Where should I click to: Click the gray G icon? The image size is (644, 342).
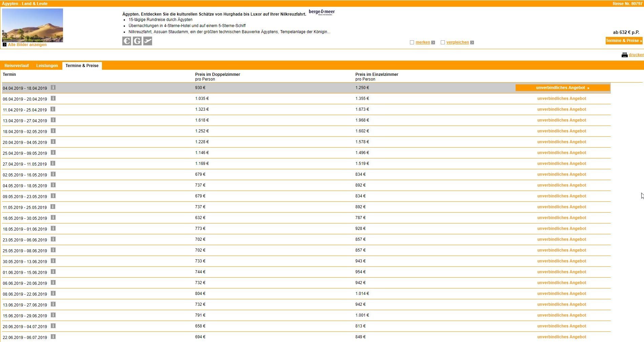coord(137,41)
